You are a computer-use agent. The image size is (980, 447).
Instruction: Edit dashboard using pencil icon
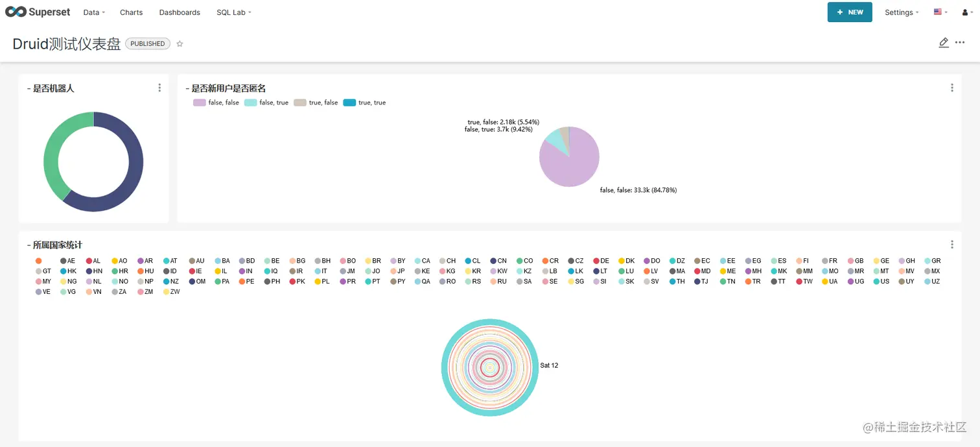tap(944, 43)
